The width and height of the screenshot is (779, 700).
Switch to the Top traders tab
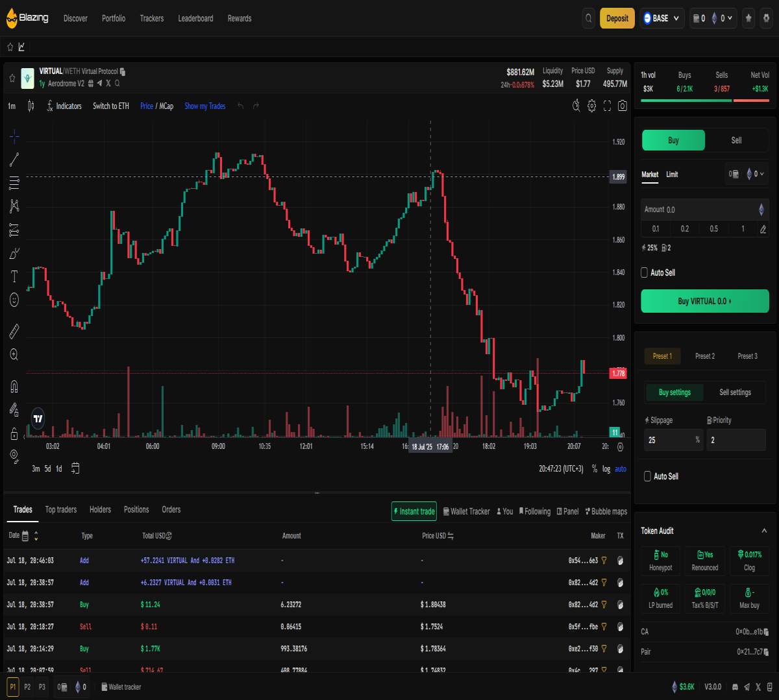[x=61, y=509]
